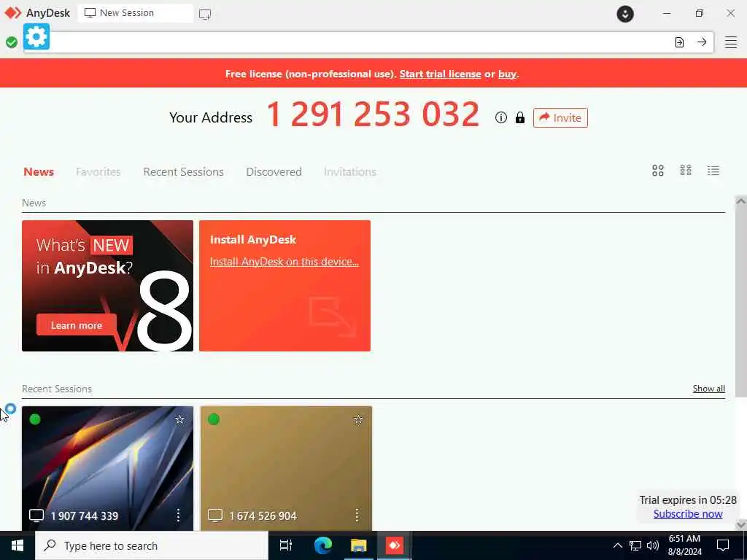This screenshot has height=560, width=747.
Task: Open Task View on taskbar
Action: coord(286,545)
